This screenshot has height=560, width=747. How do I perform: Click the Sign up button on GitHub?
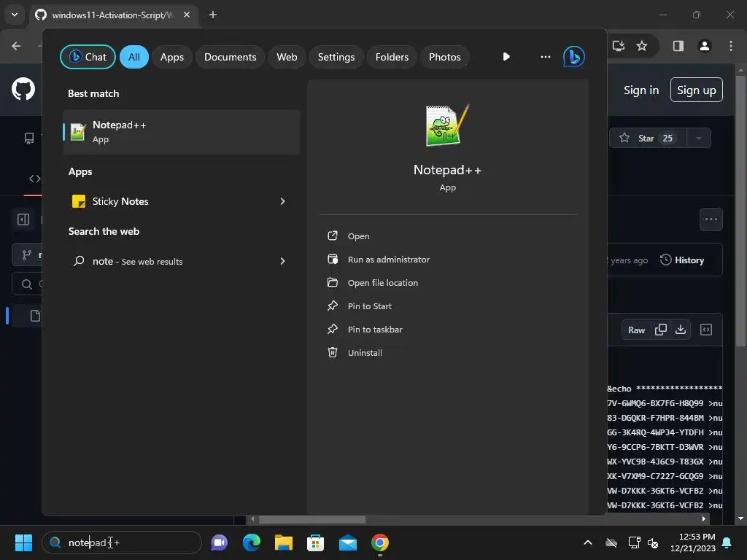coord(696,90)
